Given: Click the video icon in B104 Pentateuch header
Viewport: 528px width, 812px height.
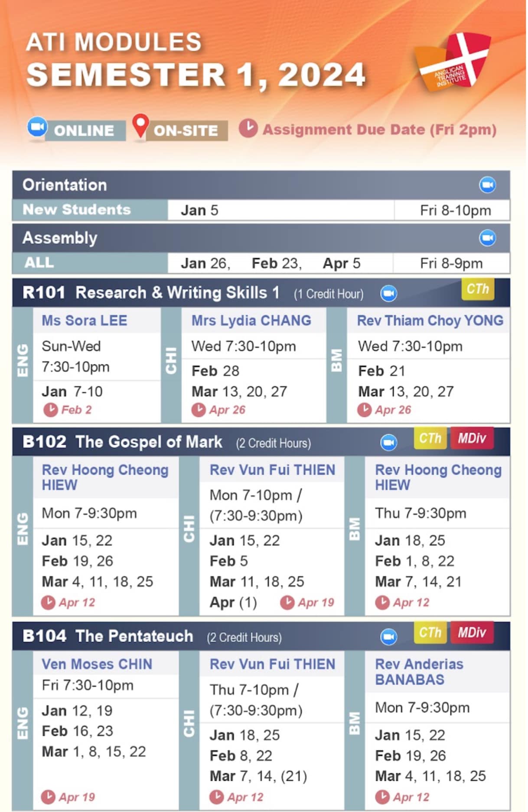Looking at the screenshot, I should (x=388, y=637).
